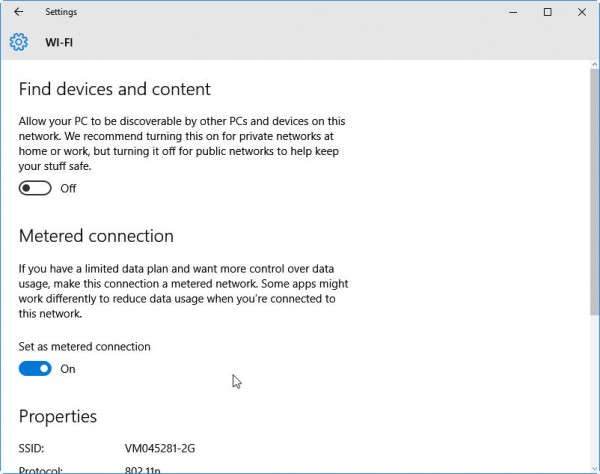Screen dimensions: 600x474
Task: Click the SSID value VM045281-2G
Action: pos(159,448)
